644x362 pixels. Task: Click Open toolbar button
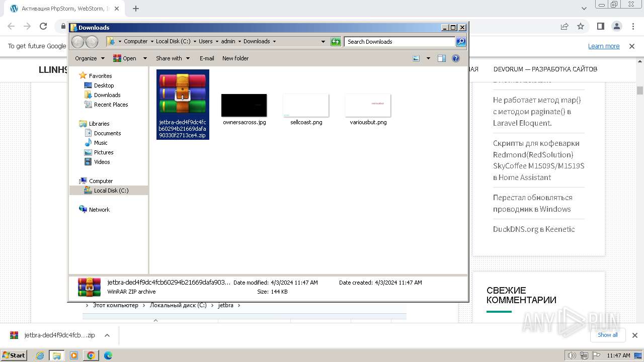pyautogui.click(x=125, y=58)
